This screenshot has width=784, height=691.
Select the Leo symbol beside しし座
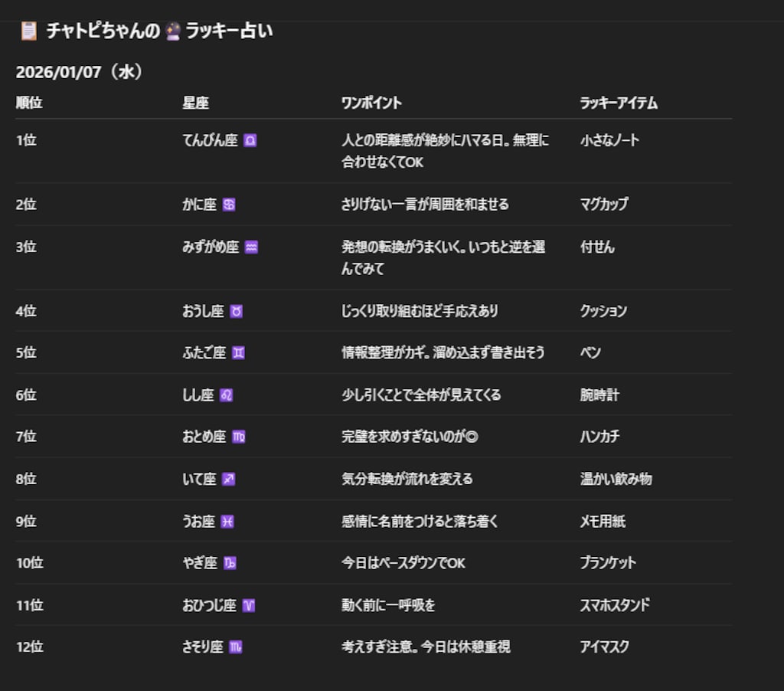226,395
